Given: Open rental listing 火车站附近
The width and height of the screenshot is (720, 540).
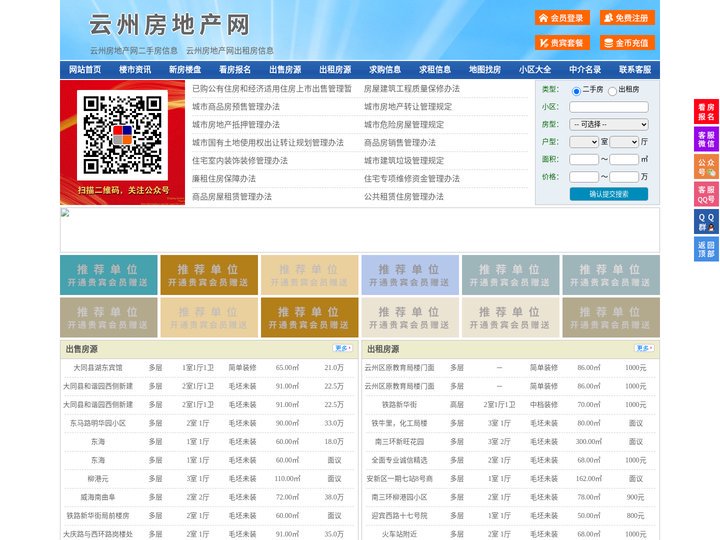Looking at the screenshot, I should (399, 534).
